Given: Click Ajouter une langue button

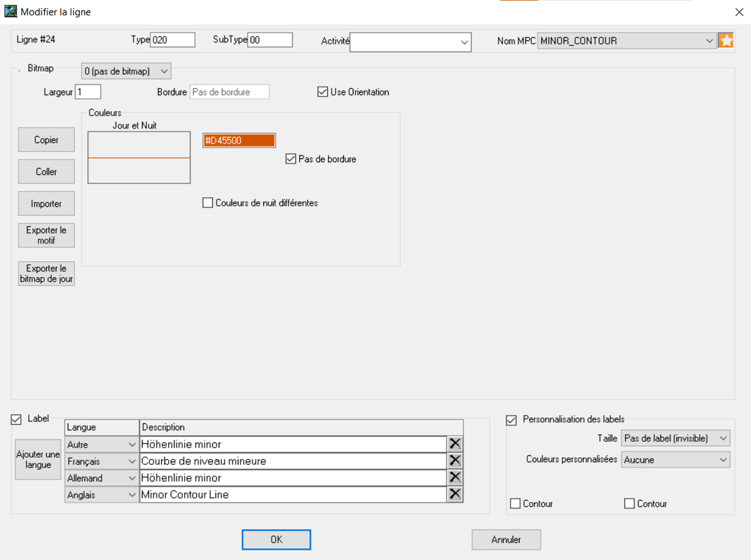Looking at the screenshot, I should [x=39, y=459].
